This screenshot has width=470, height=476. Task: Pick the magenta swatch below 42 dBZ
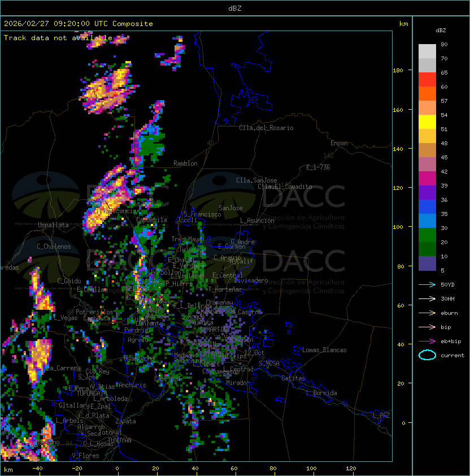(427, 179)
